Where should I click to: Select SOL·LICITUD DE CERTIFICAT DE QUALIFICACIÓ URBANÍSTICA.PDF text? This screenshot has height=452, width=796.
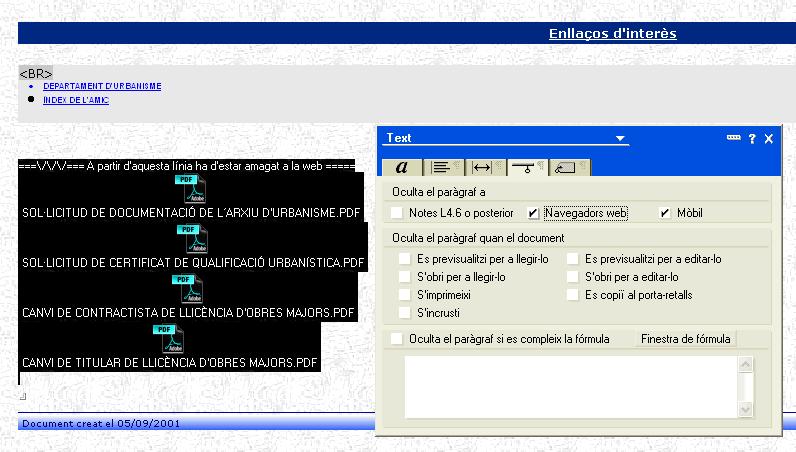click(x=193, y=263)
